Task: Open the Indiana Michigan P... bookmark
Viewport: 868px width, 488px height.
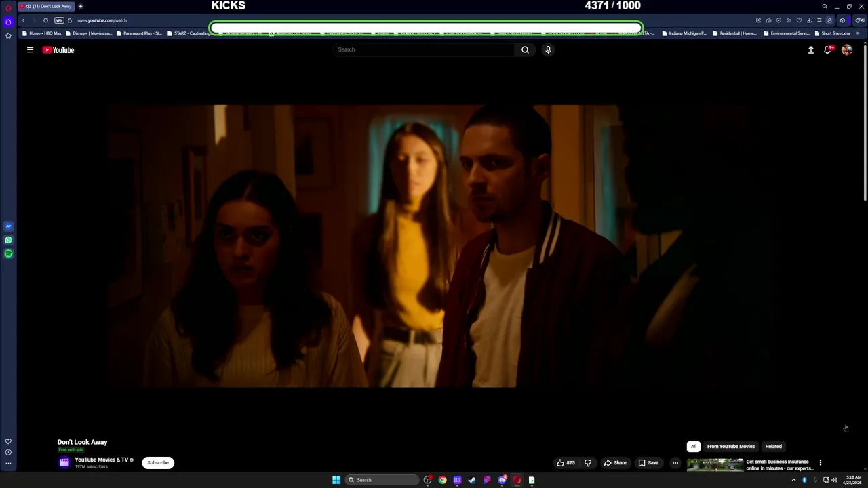Action: pyautogui.click(x=684, y=33)
